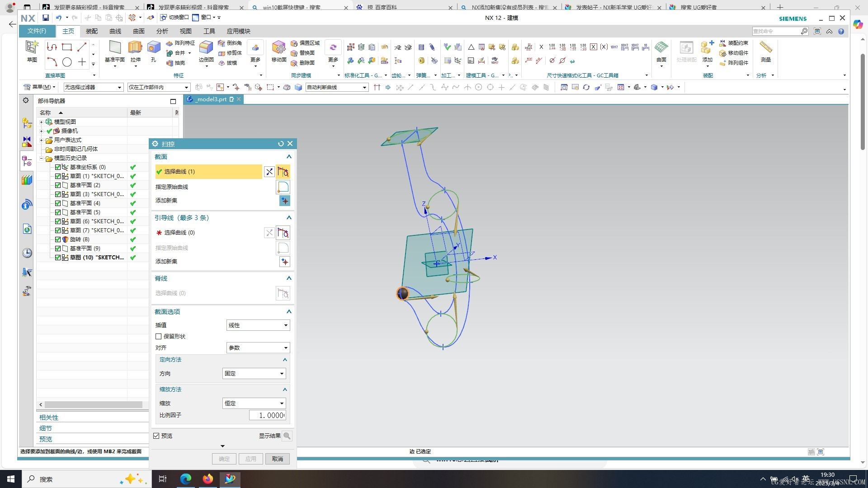Open the 自动判断曲线 curve rule dropdown
This screenshot has width=868, height=488.
(337, 87)
